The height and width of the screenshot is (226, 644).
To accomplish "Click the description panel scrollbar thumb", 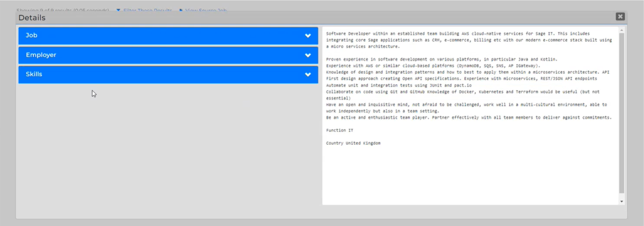I will 621,113.
